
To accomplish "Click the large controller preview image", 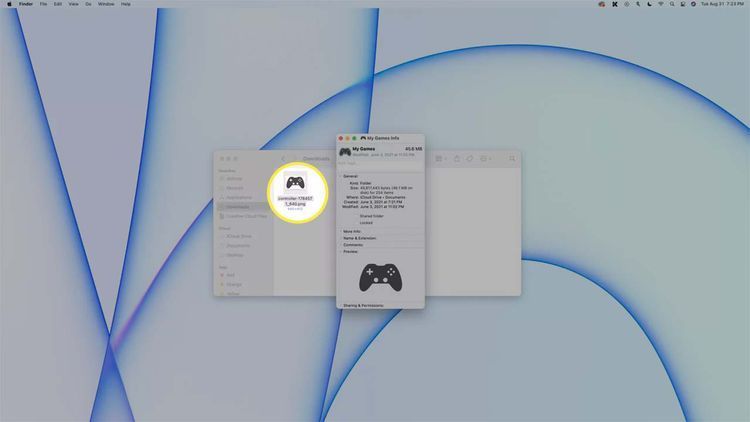I will (381, 277).
